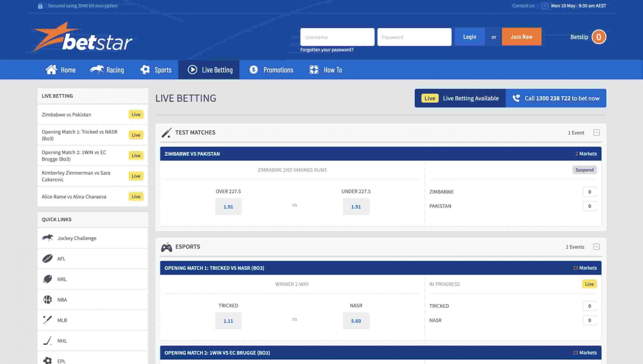Focus the Username input field
Image resolution: width=643 pixels, height=364 pixels.
[x=337, y=37]
